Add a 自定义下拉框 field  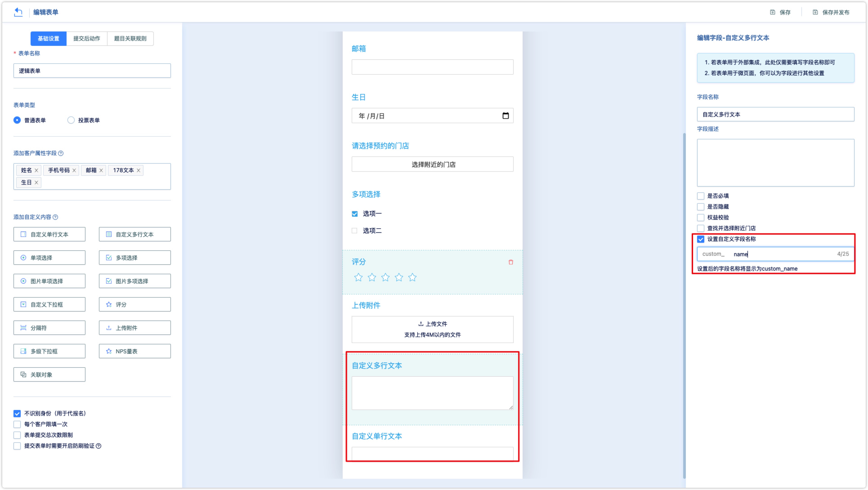pos(49,304)
